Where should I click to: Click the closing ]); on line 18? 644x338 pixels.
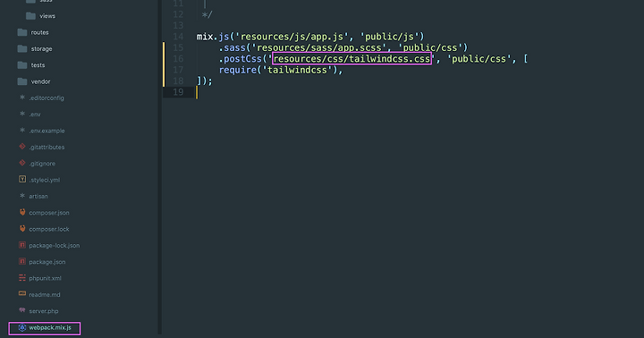(205, 80)
